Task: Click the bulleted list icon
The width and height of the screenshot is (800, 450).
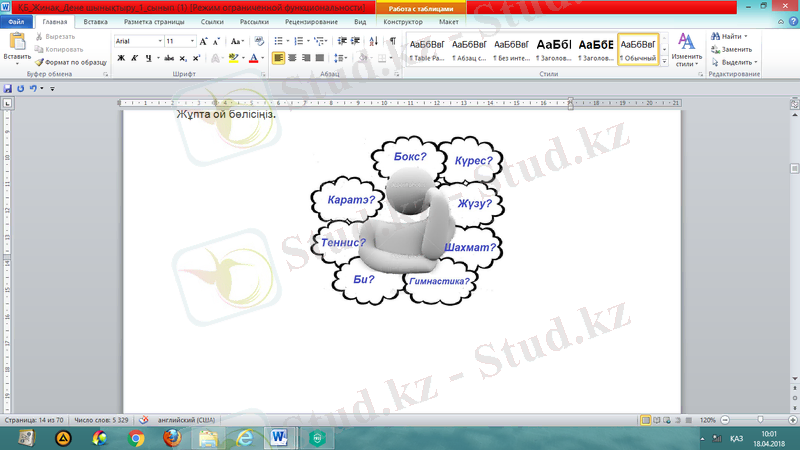Action: [279, 42]
